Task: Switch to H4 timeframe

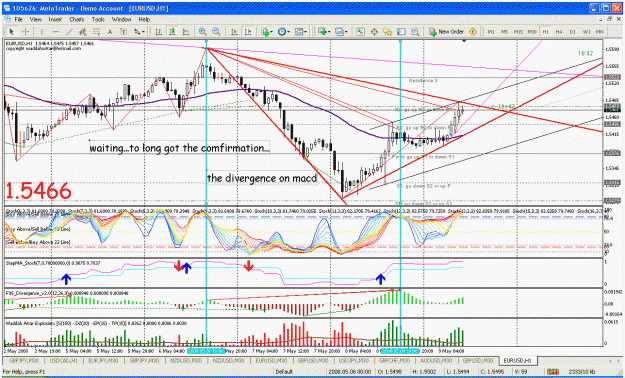Action: click(x=559, y=32)
